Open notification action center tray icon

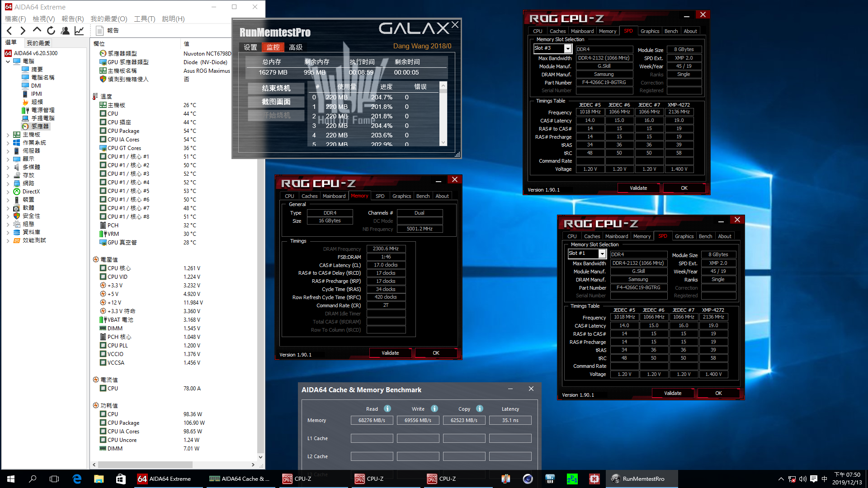tap(813, 479)
